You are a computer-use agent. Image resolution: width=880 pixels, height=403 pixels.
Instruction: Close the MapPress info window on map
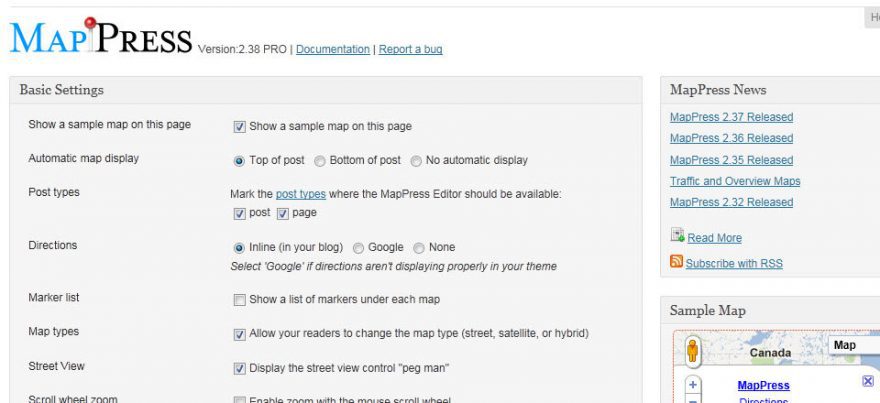tap(868, 381)
